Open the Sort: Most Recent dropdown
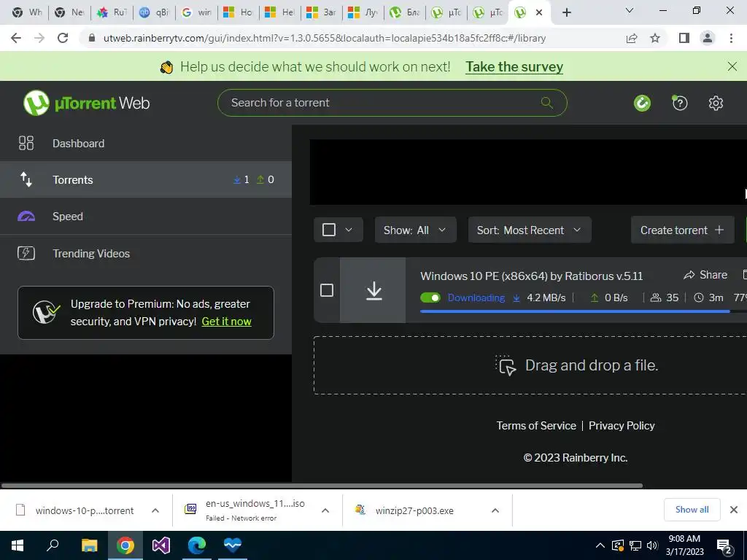The height and width of the screenshot is (560, 747). tap(530, 230)
